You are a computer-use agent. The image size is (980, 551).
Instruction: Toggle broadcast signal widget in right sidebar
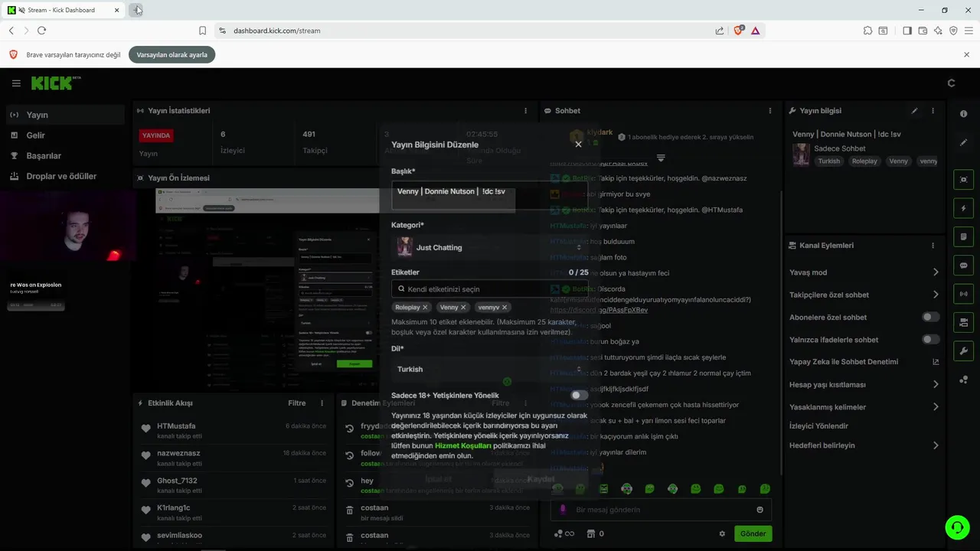(963, 294)
